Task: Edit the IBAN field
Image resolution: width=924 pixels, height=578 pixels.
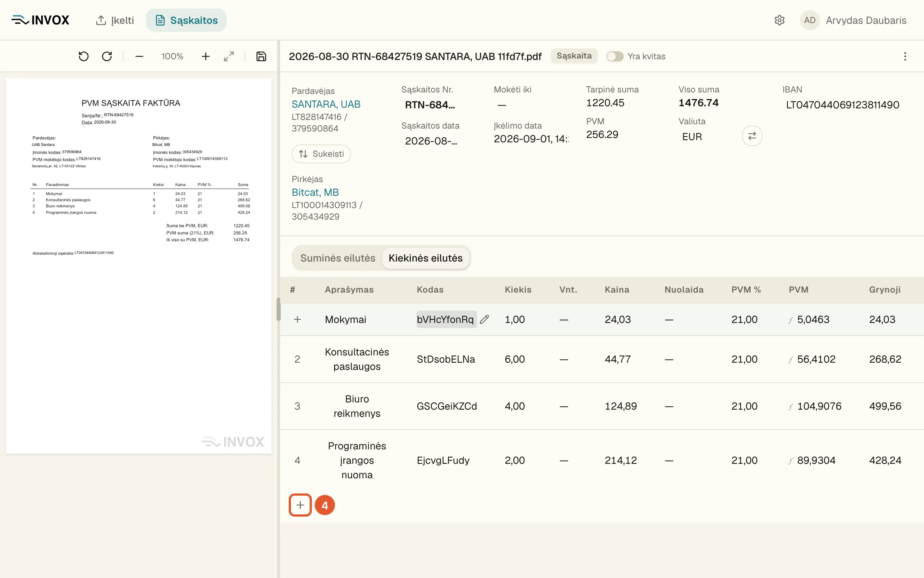Action: pyautogui.click(x=843, y=105)
